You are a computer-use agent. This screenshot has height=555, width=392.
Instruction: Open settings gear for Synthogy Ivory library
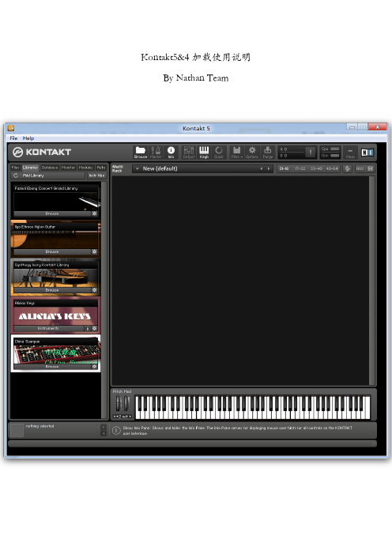(x=95, y=290)
